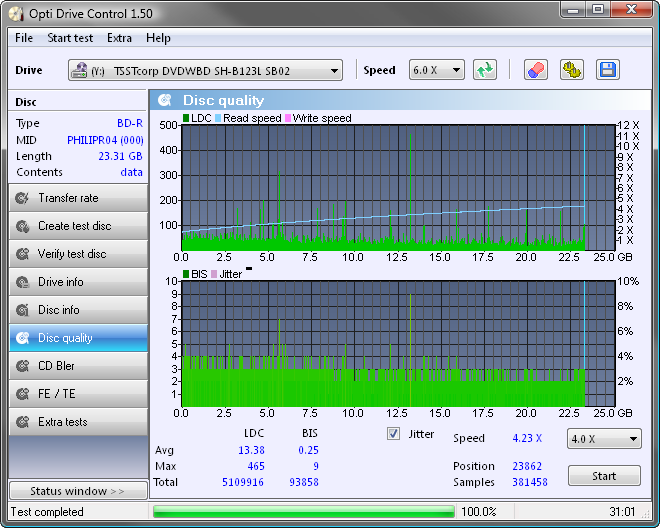Click the drive icon in Drive selector
Image resolution: width=660 pixels, height=528 pixels.
tap(79, 70)
